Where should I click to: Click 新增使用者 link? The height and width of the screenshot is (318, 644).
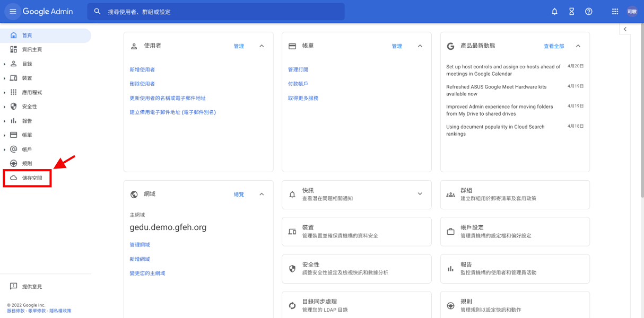[142, 69]
